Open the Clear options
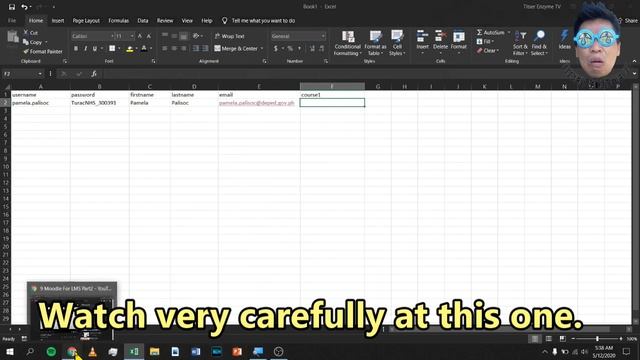The height and width of the screenshot is (360, 640). point(488,51)
